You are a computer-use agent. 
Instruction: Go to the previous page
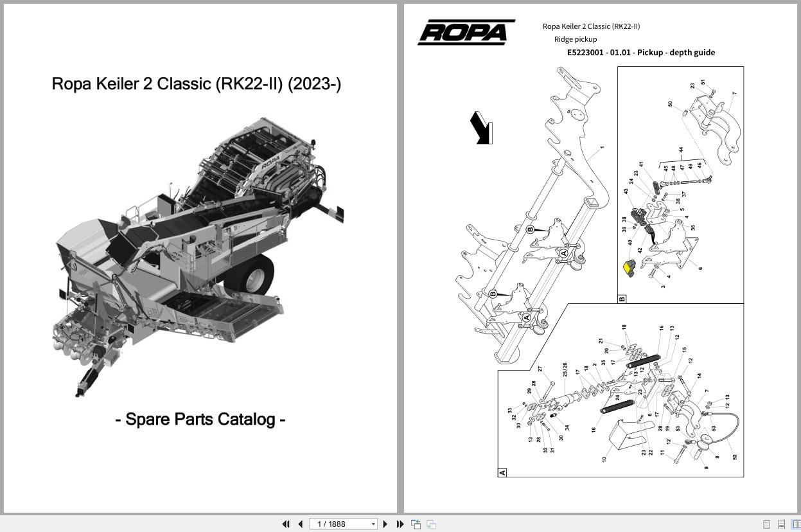pos(300,524)
